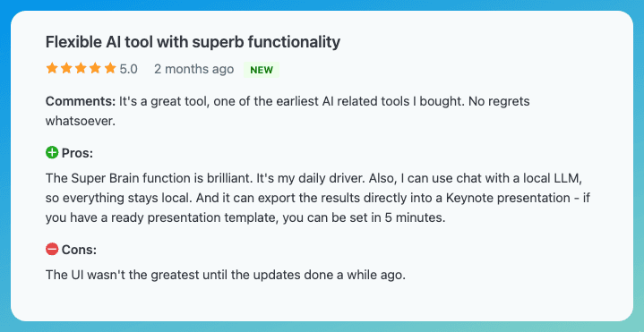Click the "Cons:" heading text
Viewport: 644px width, 332px height.
click(79, 250)
